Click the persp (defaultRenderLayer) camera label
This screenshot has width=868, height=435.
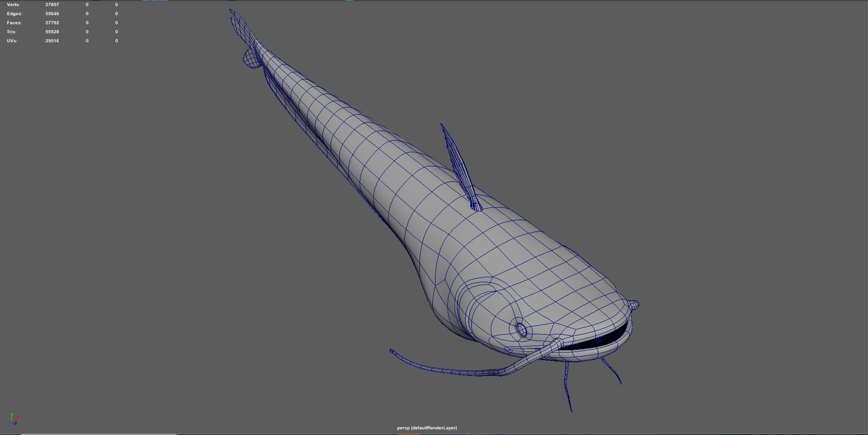pos(427,428)
